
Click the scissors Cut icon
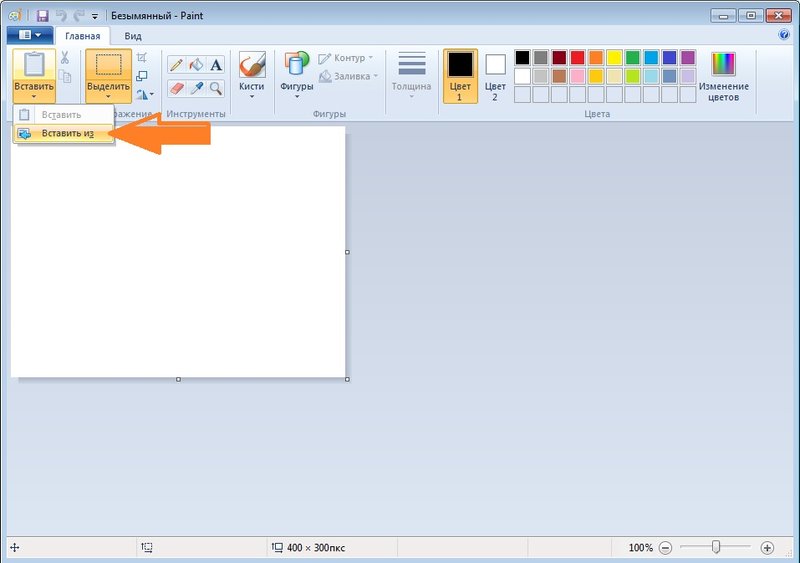pyautogui.click(x=65, y=58)
